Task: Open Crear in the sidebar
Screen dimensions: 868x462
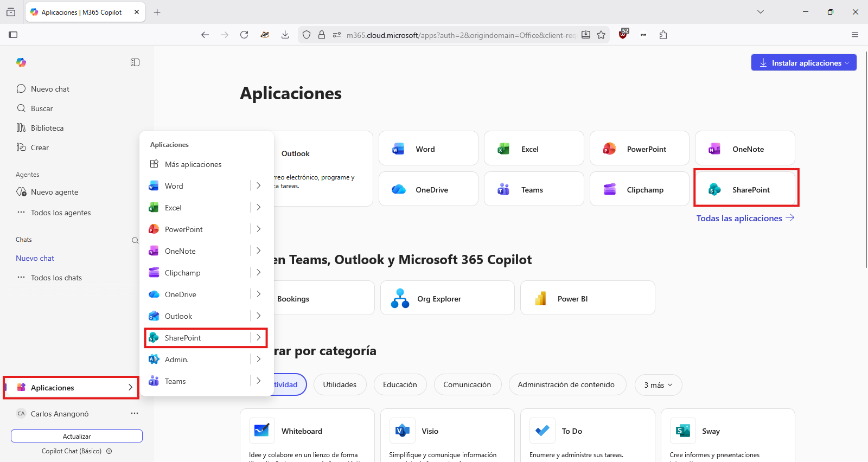Action: pyautogui.click(x=33, y=147)
